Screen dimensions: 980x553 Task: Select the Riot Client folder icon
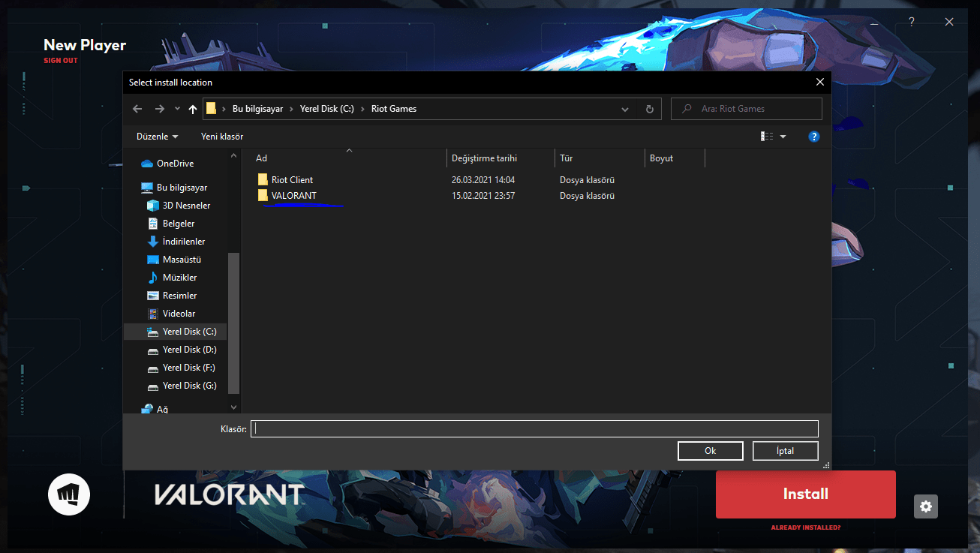(263, 179)
